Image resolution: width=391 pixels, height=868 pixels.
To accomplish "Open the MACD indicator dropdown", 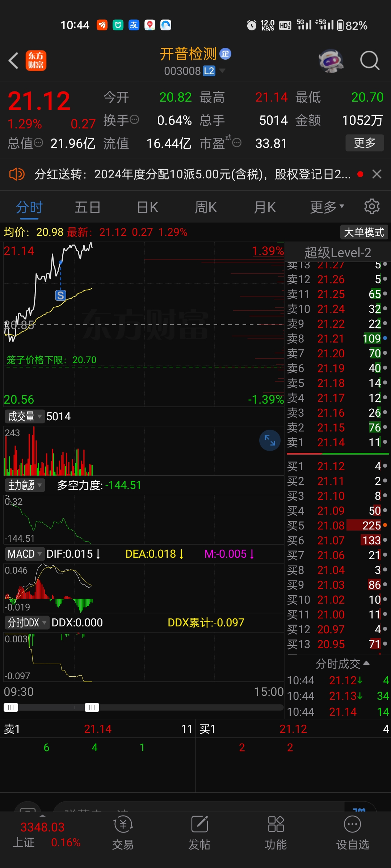I will coord(24,554).
